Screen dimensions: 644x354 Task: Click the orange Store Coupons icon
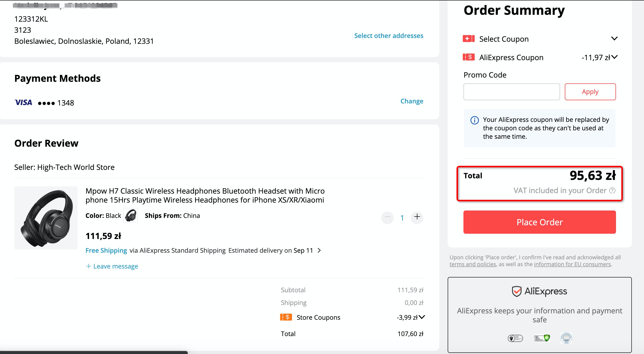(x=286, y=317)
